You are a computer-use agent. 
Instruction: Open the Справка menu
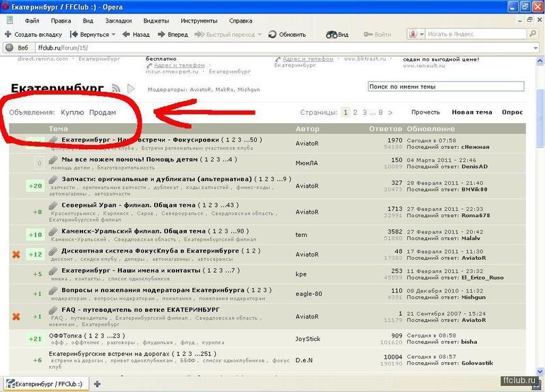pyautogui.click(x=240, y=21)
